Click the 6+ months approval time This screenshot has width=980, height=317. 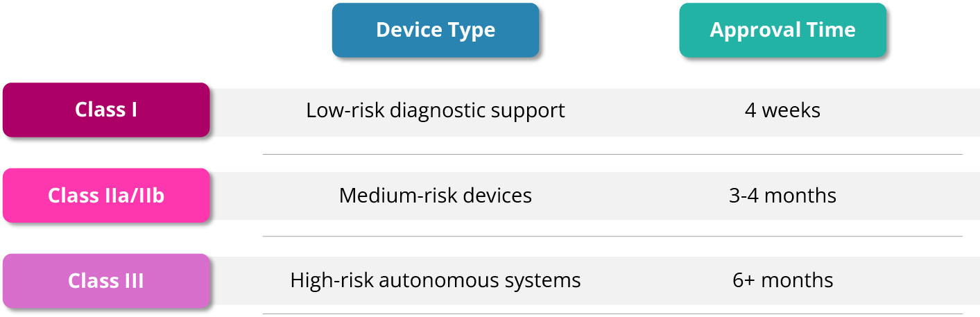coord(782,280)
